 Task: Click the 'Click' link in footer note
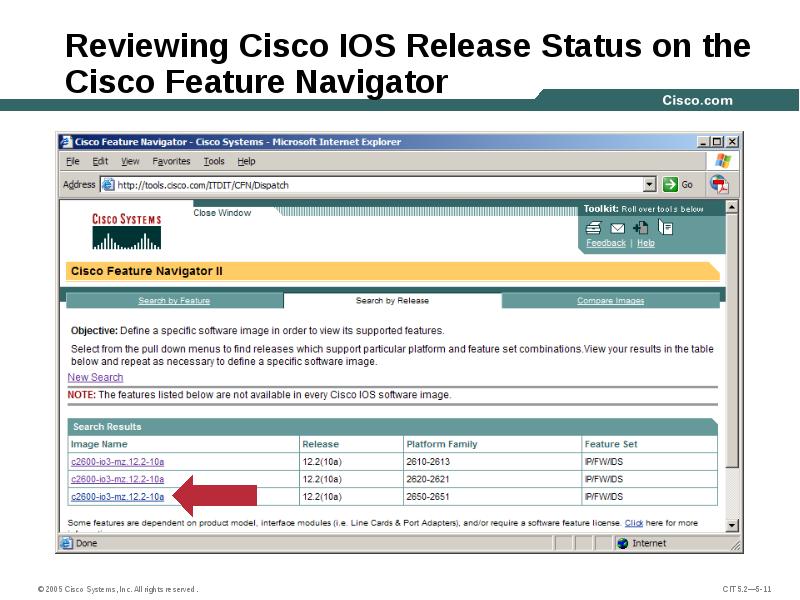click(x=634, y=523)
